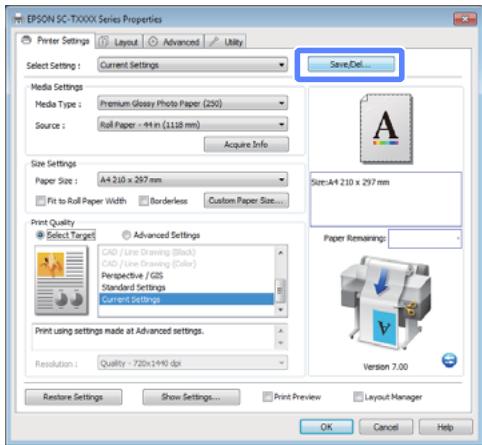Open the Resolution quality dropdown
The image size is (482, 445).
[x=193, y=363]
